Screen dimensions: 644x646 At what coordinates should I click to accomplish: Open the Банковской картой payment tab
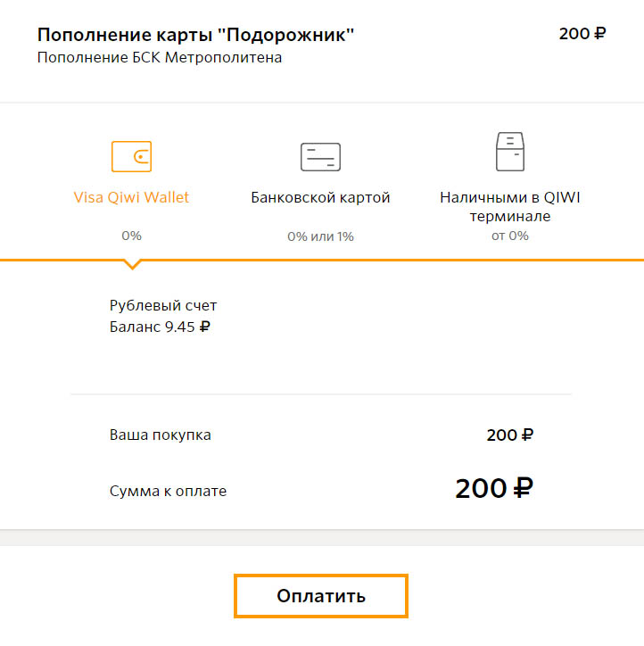pos(320,198)
